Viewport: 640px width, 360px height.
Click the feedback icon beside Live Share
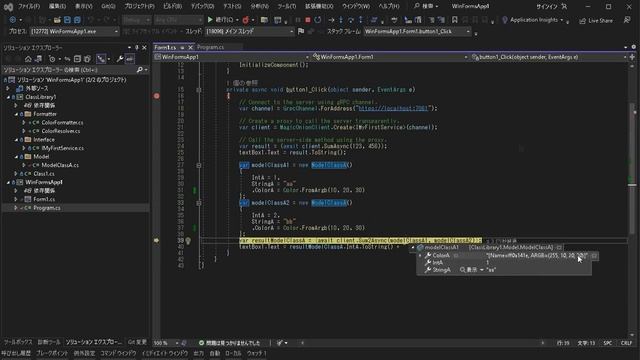627,20
